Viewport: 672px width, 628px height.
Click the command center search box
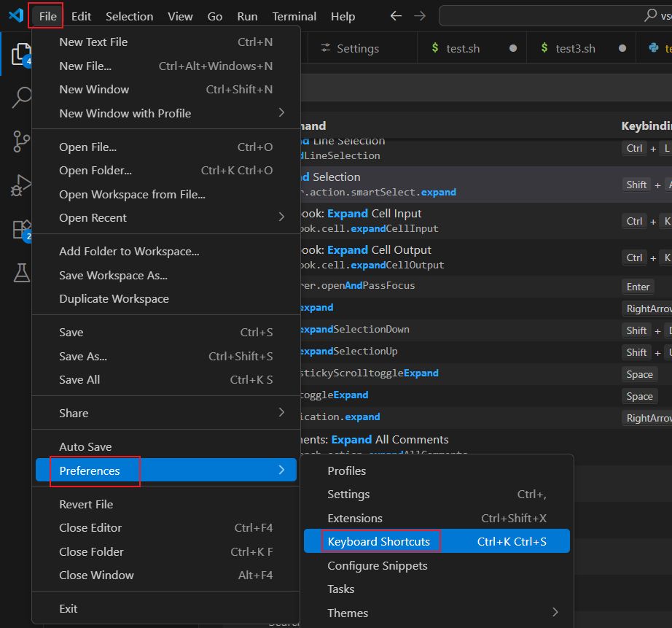555,16
